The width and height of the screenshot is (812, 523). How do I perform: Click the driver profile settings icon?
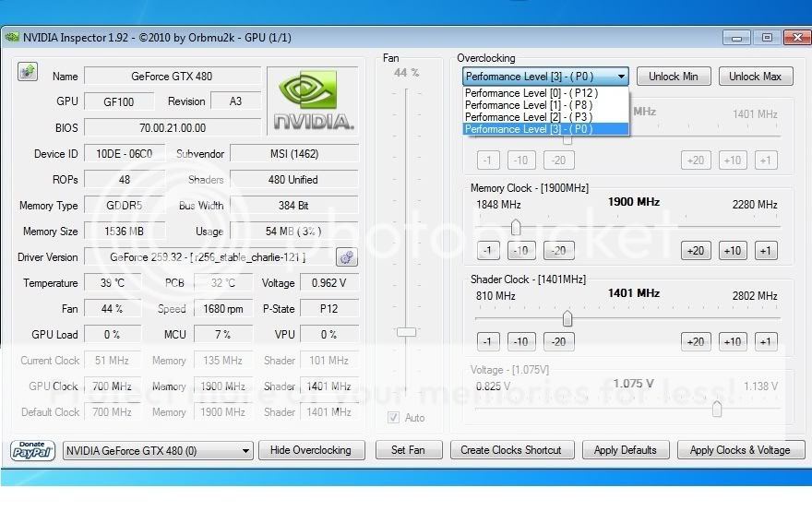point(347,258)
